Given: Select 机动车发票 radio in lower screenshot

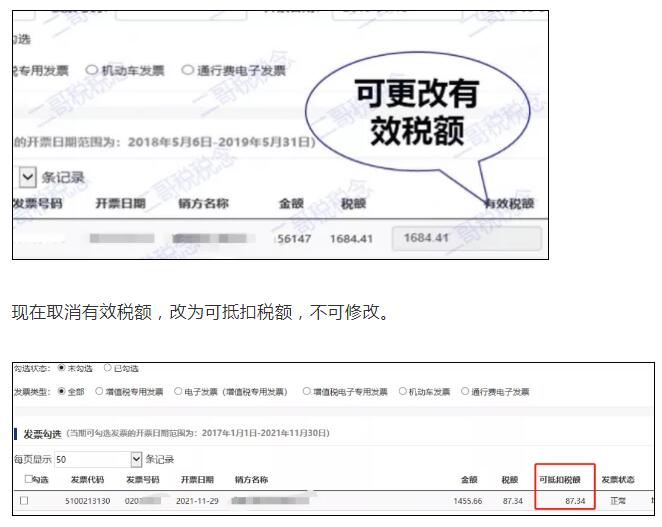Looking at the screenshot, I should pos(402,391).
